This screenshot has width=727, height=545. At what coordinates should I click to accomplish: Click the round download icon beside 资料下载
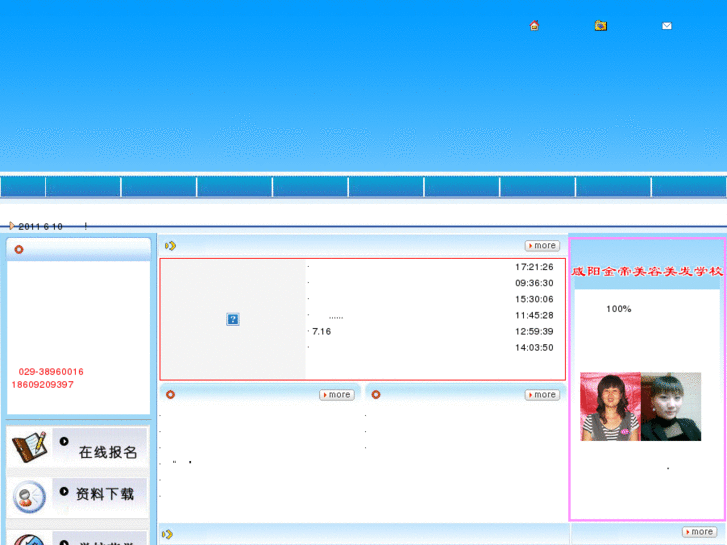coord(29,497)
